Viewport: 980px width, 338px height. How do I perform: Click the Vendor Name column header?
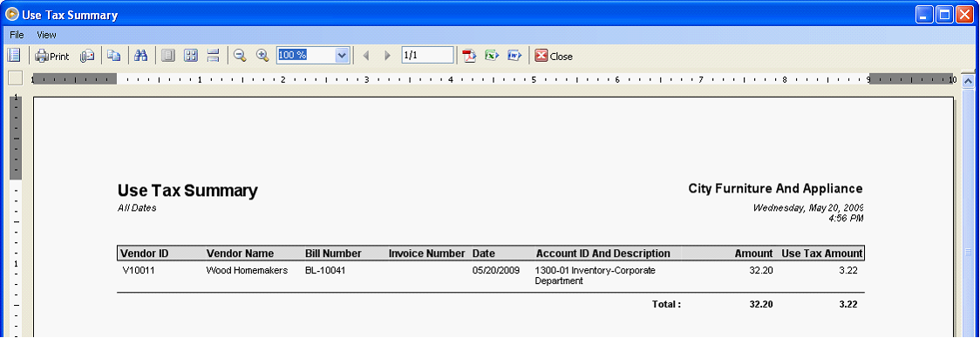[x=240, y=253]
